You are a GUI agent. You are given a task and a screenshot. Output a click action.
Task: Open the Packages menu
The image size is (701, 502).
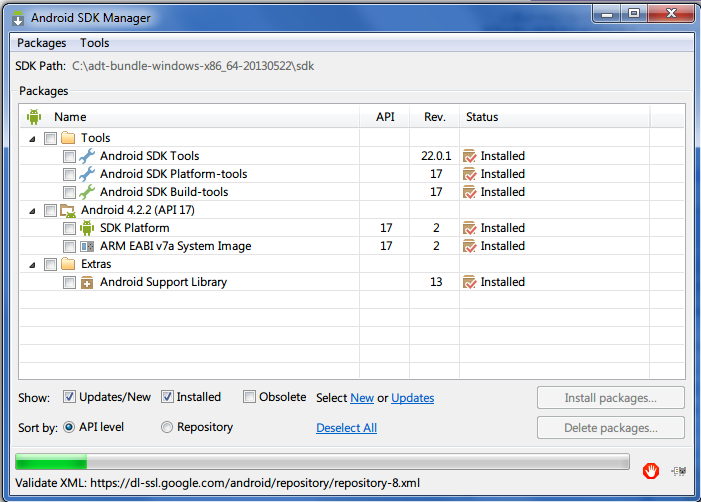click(x=41, y=43)
